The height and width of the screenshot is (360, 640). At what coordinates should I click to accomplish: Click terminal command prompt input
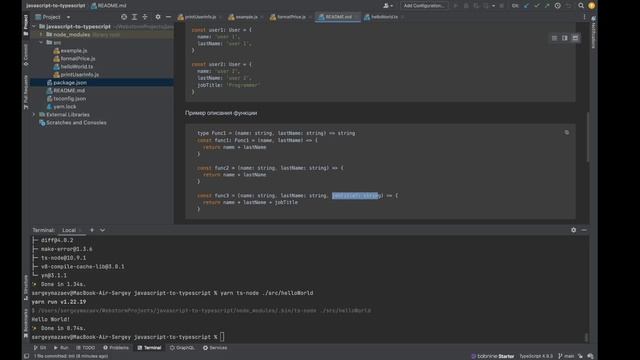222,337
